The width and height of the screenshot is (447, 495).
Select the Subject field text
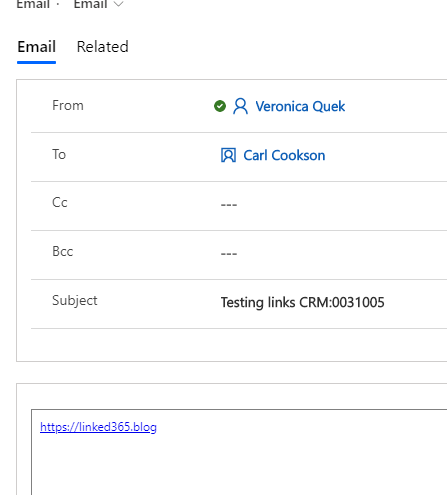[302, 303]
